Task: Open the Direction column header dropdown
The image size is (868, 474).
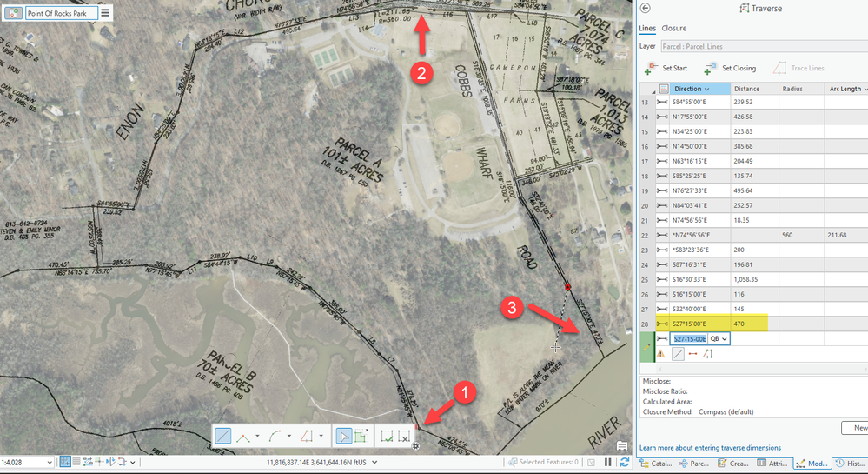Action: tap(707, 90)
